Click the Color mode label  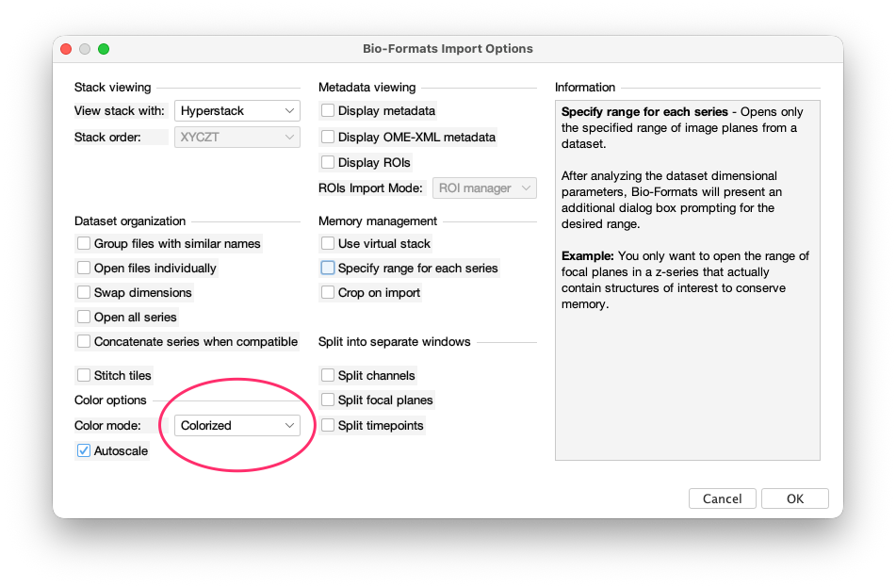[107, 425]
